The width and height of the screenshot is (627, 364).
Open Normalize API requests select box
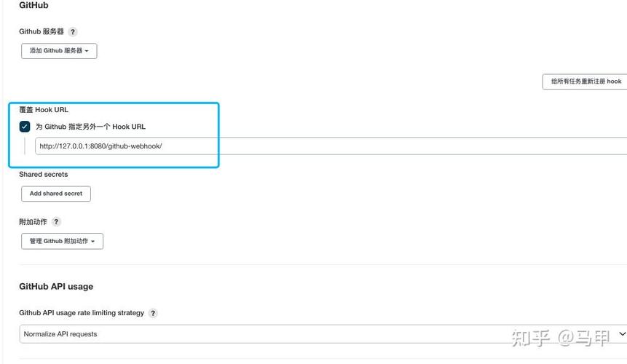323,334
